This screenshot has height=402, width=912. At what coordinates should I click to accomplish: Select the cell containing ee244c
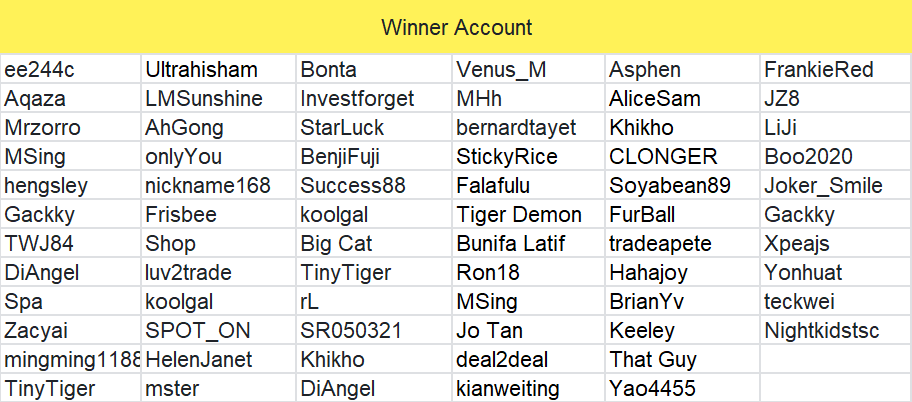[x=70, y=69]
